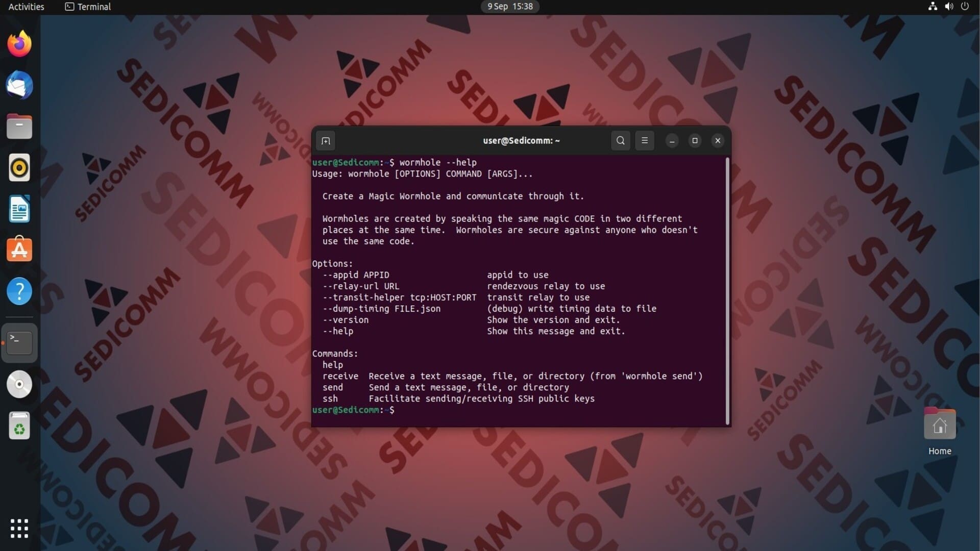980x551 pixels.
Task: Close the terminal window
Action: coord(718,141)
